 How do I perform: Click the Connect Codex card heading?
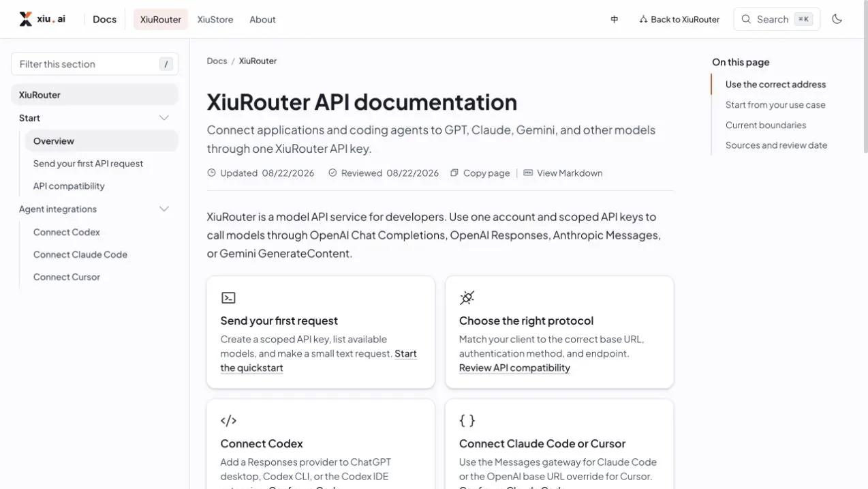point(262,443)
